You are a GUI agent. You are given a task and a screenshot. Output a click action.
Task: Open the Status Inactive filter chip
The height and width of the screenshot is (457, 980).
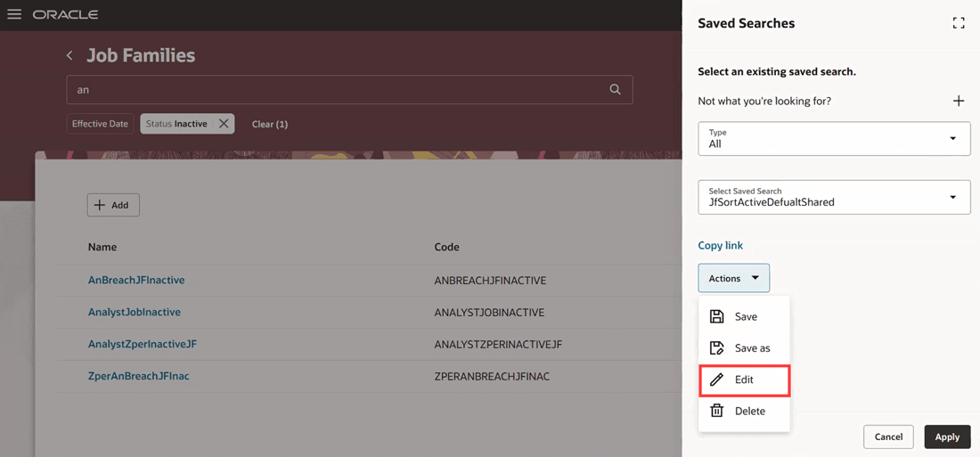176,124
